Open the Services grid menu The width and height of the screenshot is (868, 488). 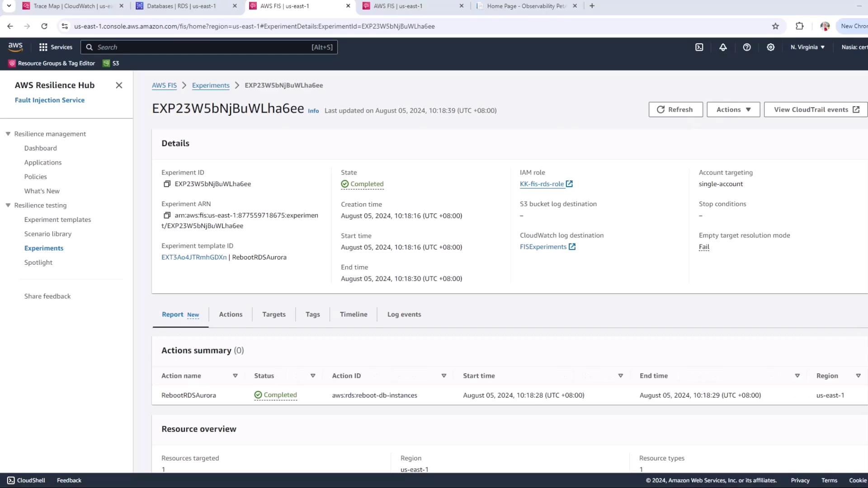pos(56,47)
